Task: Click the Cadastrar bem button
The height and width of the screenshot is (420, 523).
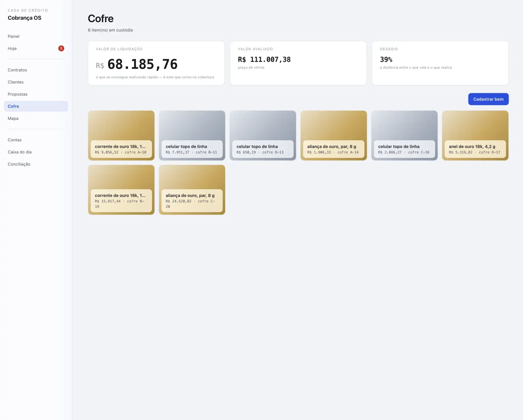Action: (x=488, y=99)
